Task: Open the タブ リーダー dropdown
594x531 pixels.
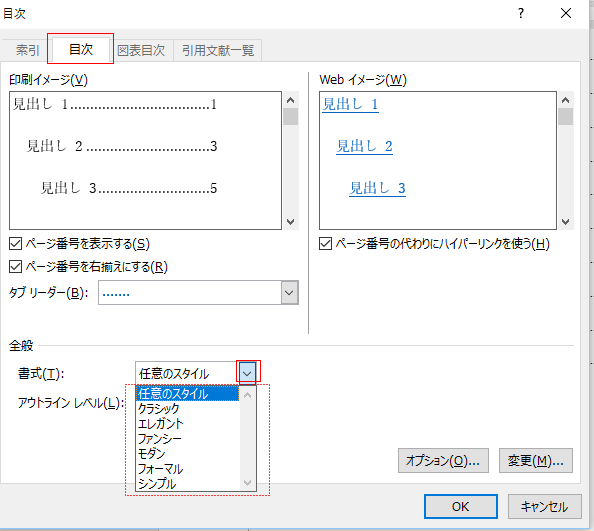Action: (289, 293)
